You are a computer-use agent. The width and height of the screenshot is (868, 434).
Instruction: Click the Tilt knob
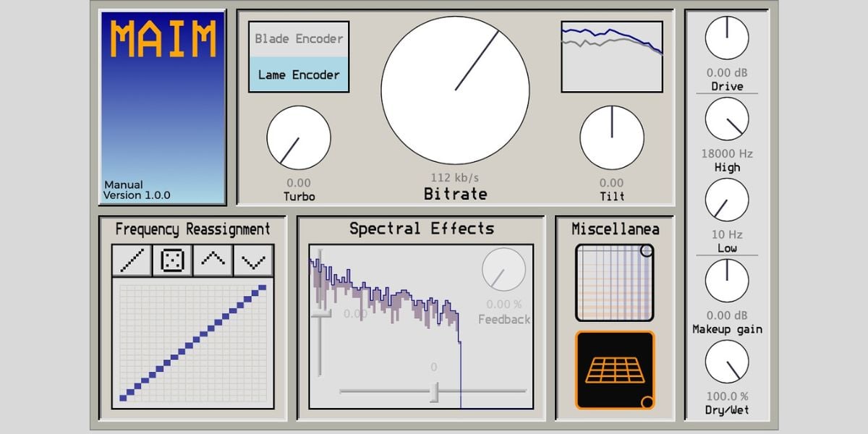click(612, 138)
